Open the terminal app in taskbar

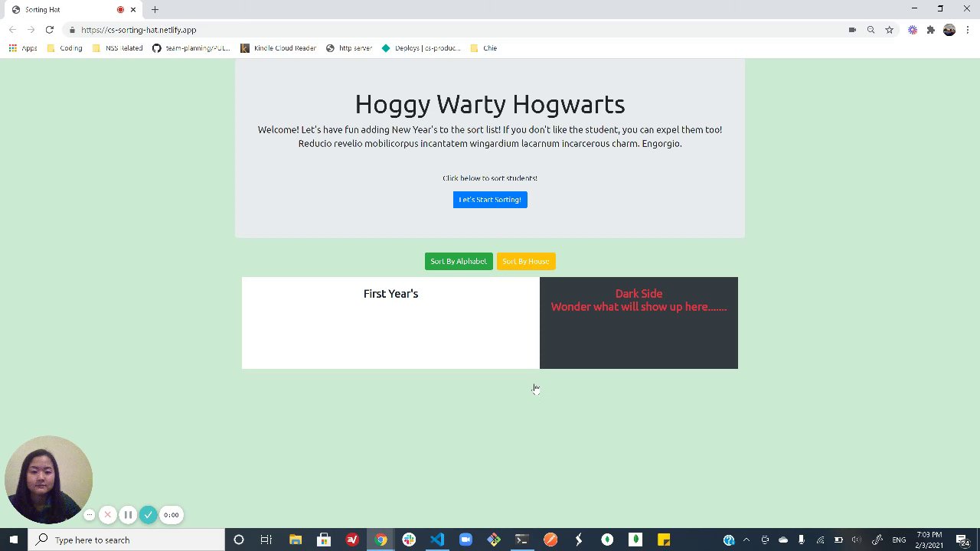(522, 540)
